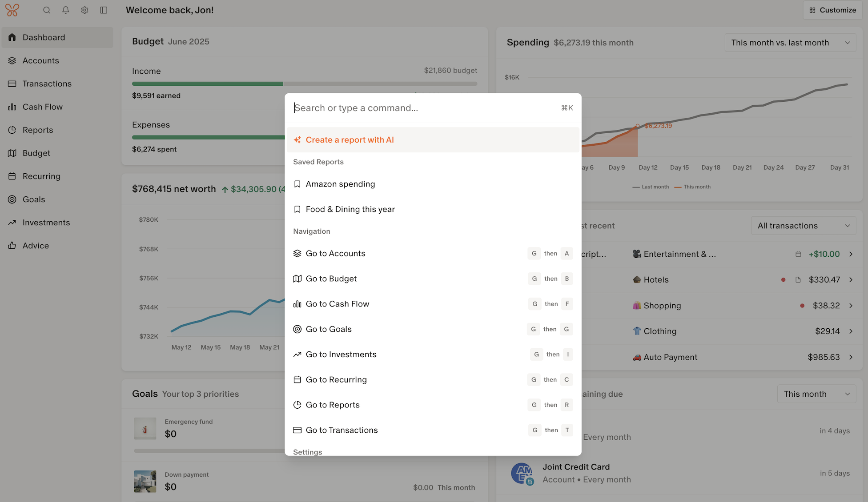Open settings gear icon in header
The image size is (868, 502).
(84, 10)
